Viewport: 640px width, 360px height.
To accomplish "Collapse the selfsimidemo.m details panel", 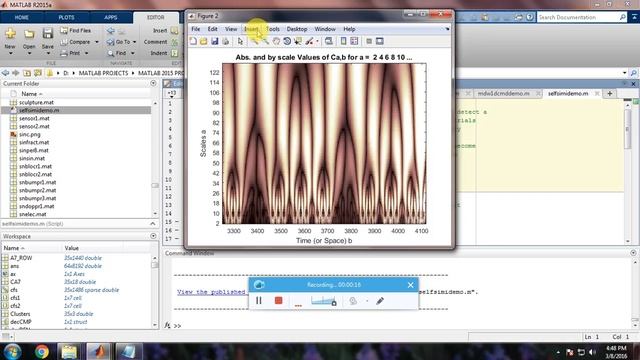I will (x=153, y=224).
